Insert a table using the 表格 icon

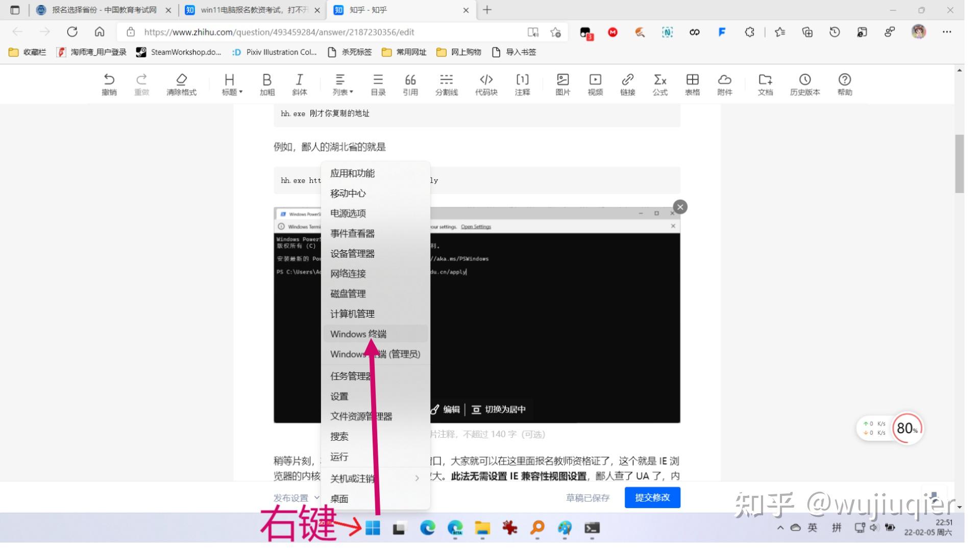click(x=693, y=84)
